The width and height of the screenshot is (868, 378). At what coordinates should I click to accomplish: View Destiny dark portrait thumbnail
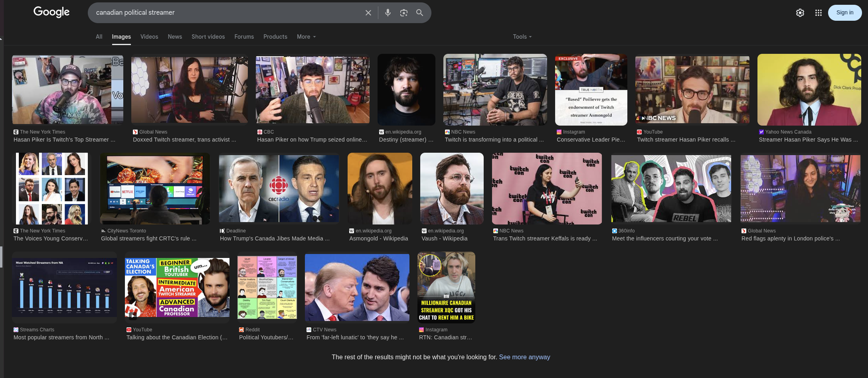[406, 90]
